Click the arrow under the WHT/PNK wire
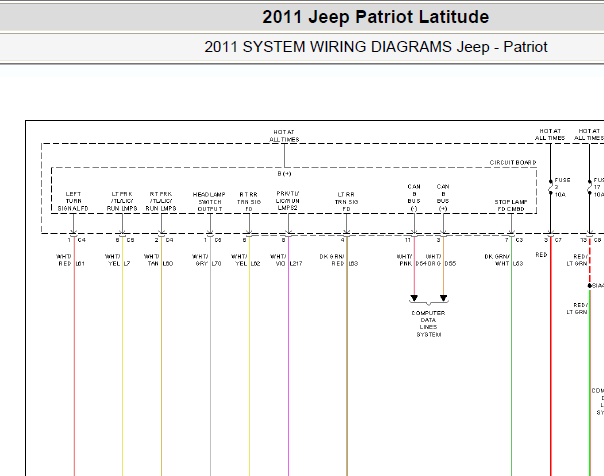 coord(414,298)
